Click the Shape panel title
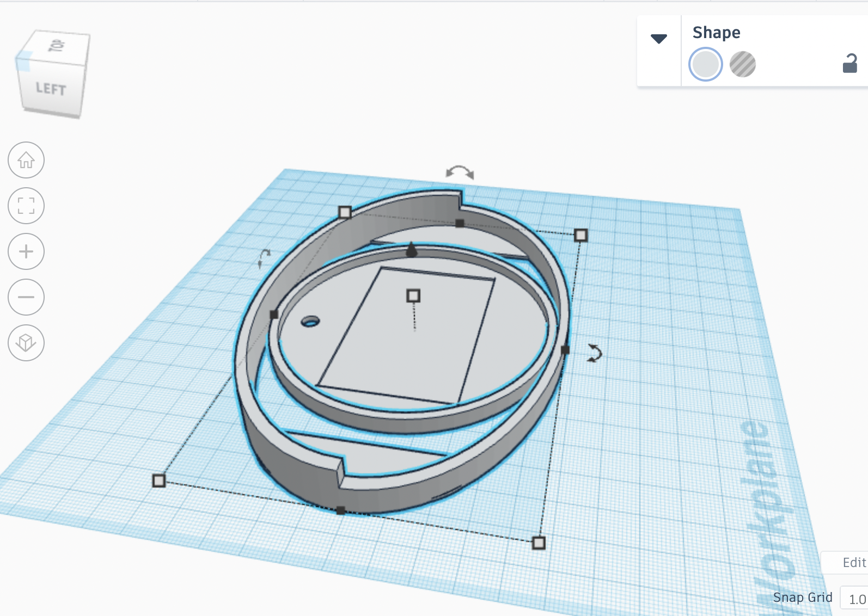 coord(716,33)
